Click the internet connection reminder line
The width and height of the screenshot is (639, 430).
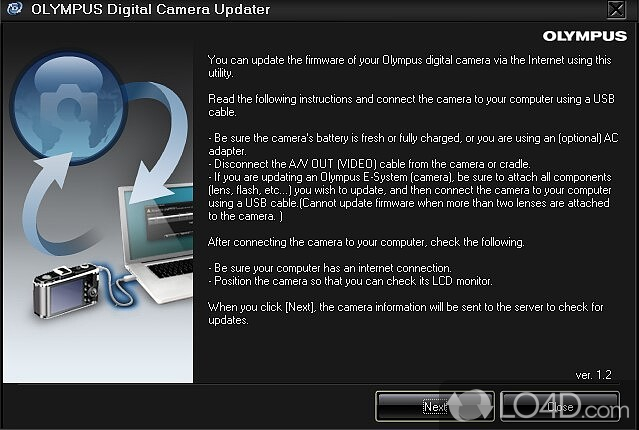(330, 268)
